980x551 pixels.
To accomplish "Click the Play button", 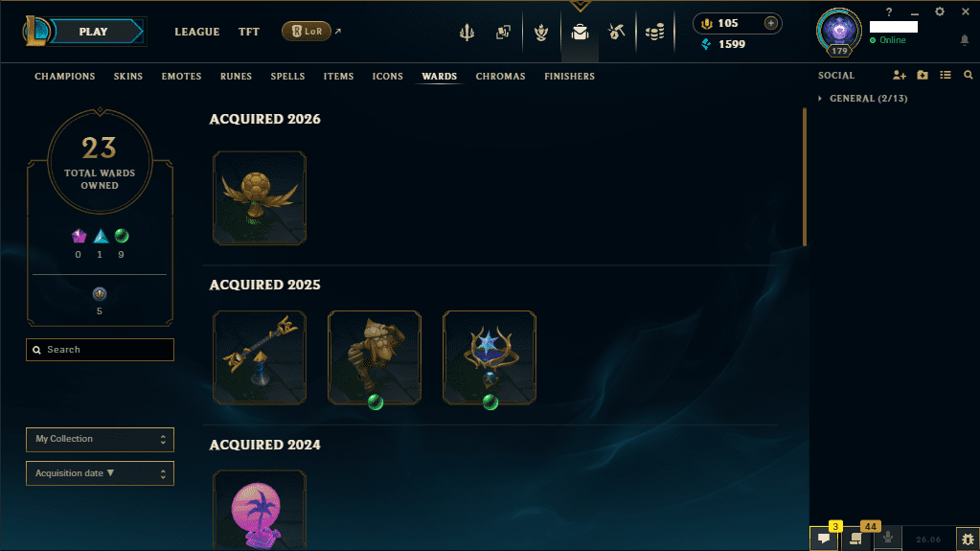I will 93,32.
